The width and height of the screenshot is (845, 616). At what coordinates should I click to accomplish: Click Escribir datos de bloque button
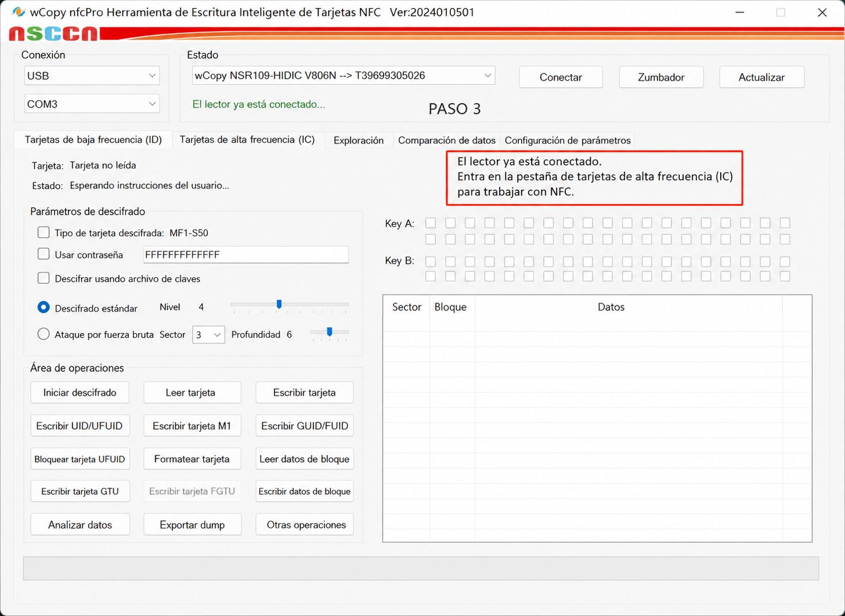pos(304,491)
